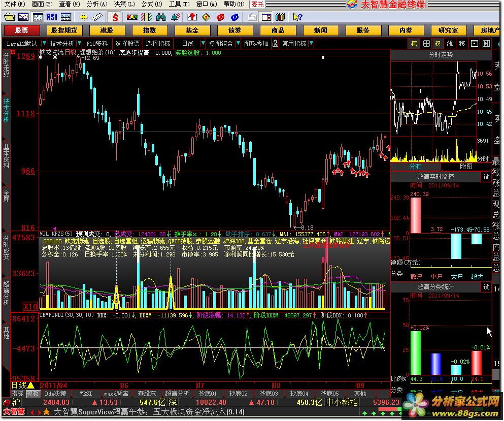Screen dimensions: 504x421
Task: Click the 设 button in 超赢实时监控 header
Action: point(486,177)
